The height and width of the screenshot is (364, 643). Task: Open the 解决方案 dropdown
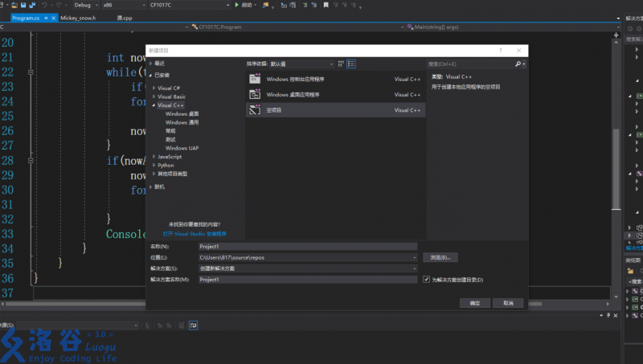(x=308, y=268)
